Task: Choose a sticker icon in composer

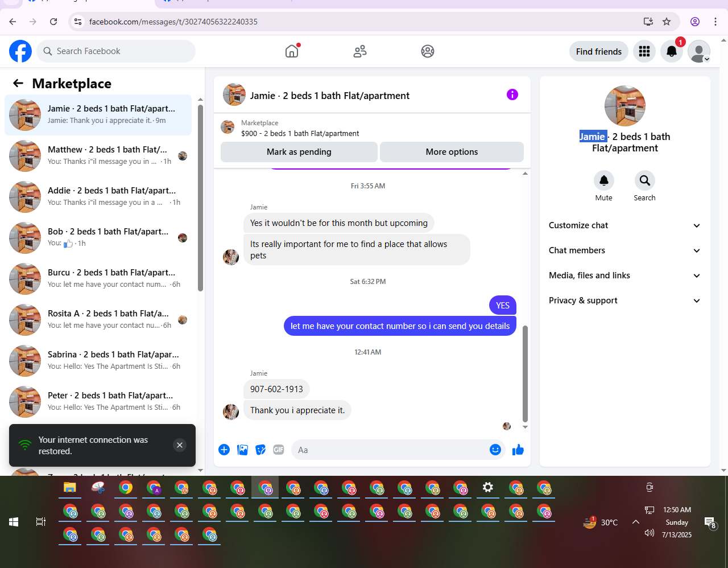Action: [260, 450]
